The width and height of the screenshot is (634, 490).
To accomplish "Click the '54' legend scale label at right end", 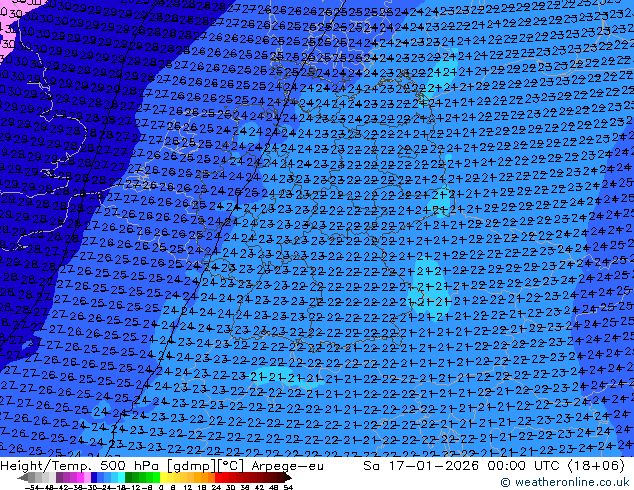I will [288, 487].
